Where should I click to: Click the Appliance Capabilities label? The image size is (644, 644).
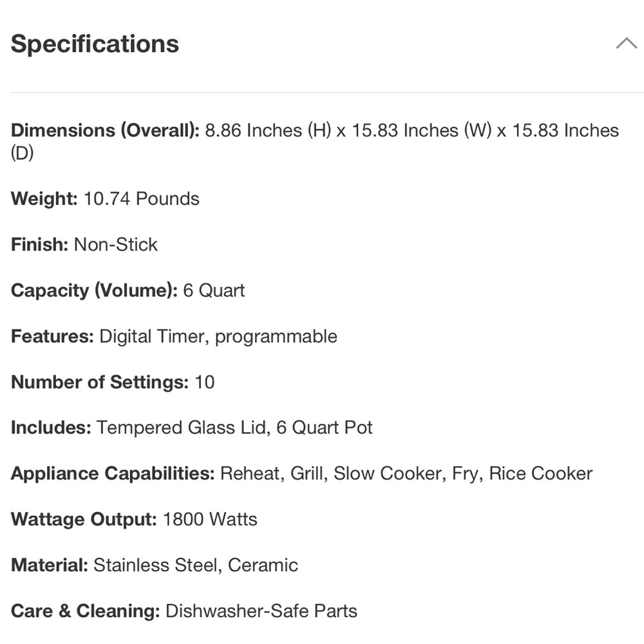click(x=113, y=473)
